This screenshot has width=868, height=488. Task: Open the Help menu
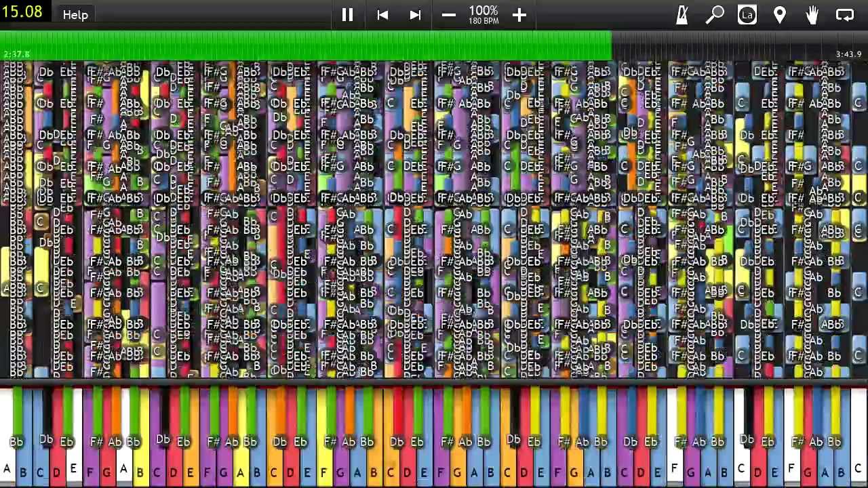point(75,15)
